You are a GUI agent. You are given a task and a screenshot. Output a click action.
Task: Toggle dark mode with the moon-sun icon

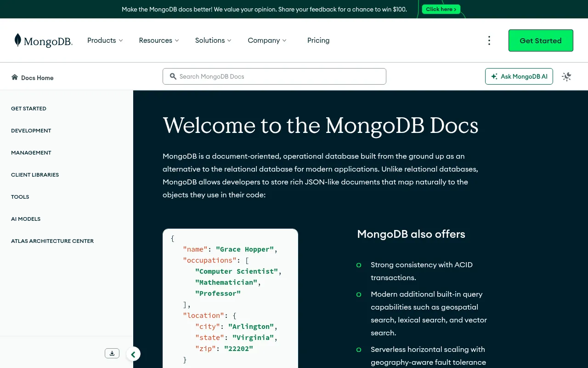pyautogui.click(x=566, y=76)
